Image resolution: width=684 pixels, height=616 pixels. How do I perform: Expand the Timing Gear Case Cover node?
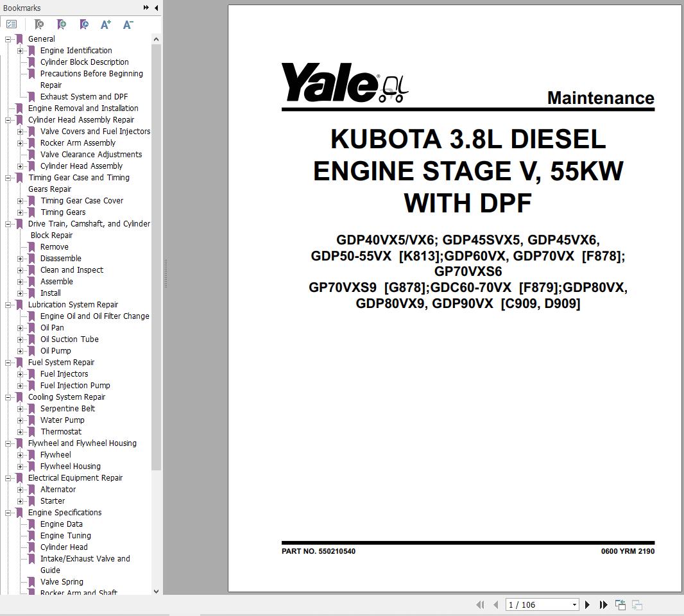pyautogui.click(x=20, y=201)
